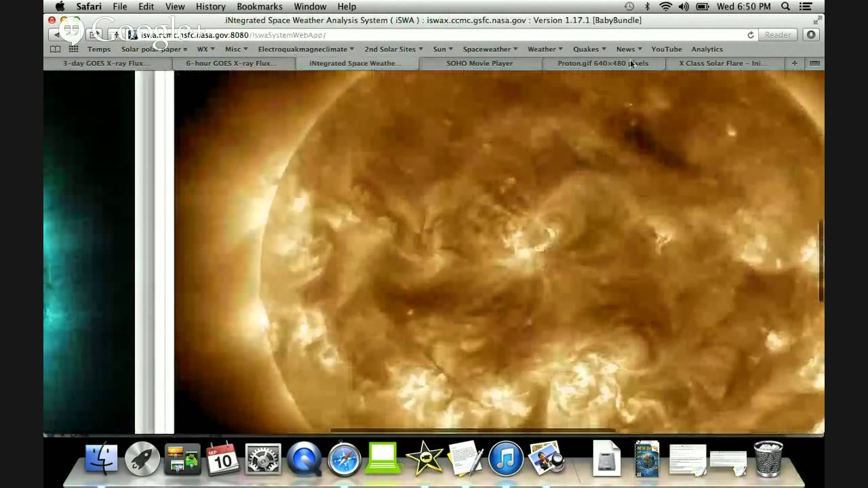Click the Safari compass icon in Dock
The image size is (868, 488).
(344, 460)
